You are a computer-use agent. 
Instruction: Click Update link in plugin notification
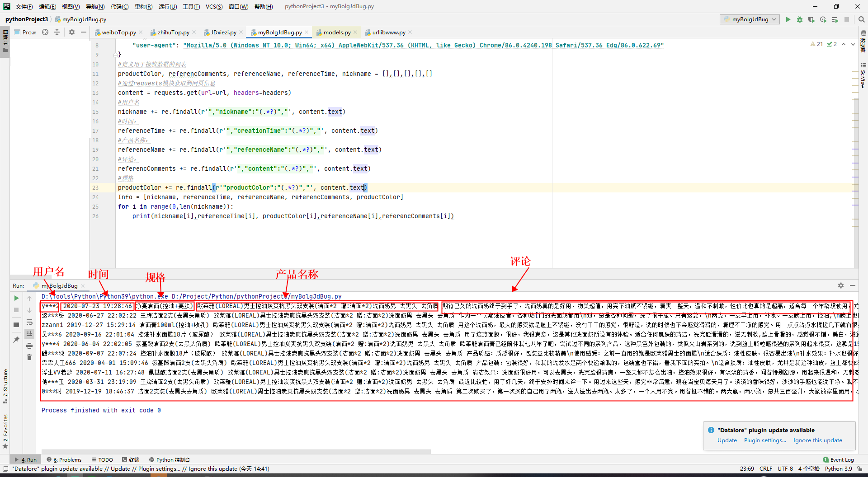pyautogui.click(x=727, y=440)
